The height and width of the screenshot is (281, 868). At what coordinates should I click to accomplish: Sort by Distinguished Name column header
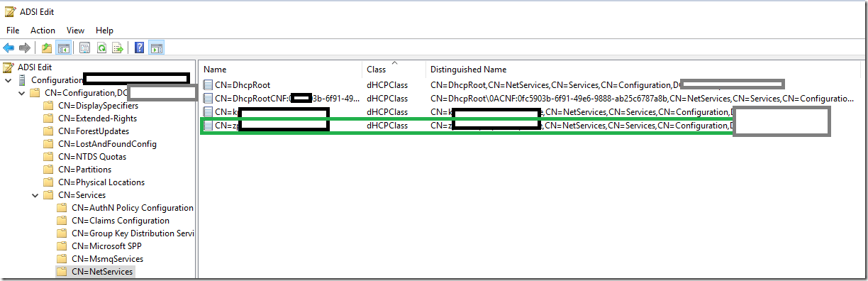point(468,70)
